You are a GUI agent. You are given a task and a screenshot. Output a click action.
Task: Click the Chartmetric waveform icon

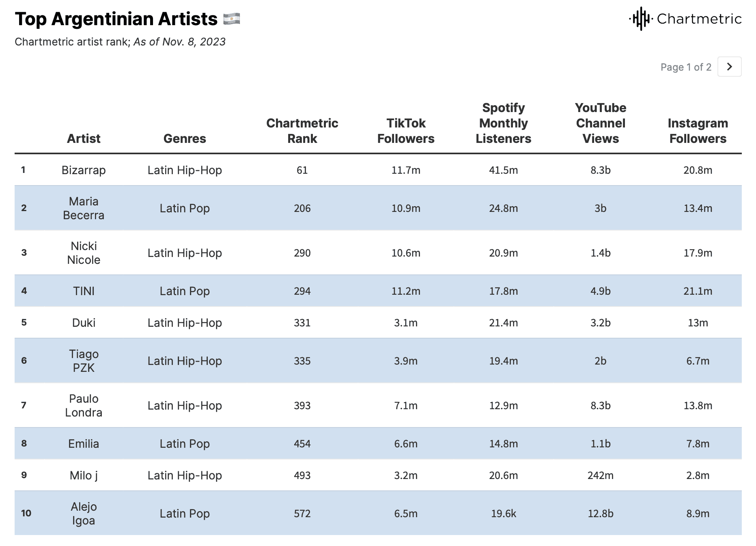point(641,18)
